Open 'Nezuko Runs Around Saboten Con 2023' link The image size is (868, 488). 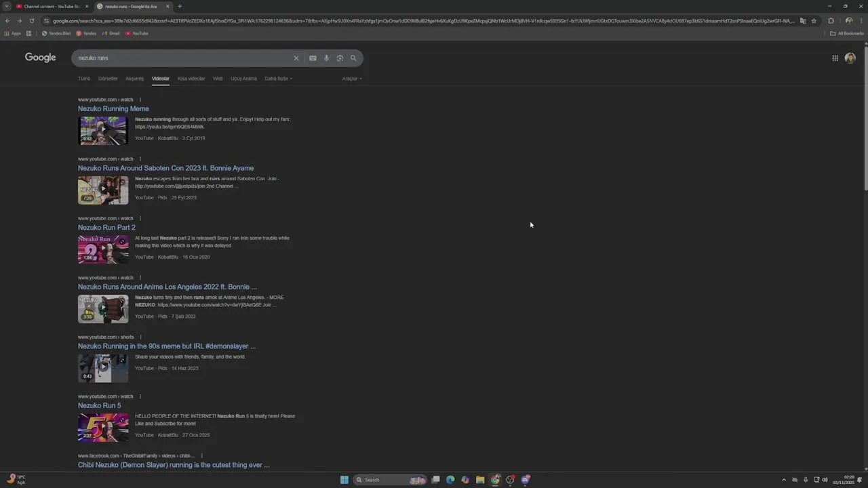click(x=165, y=168)
